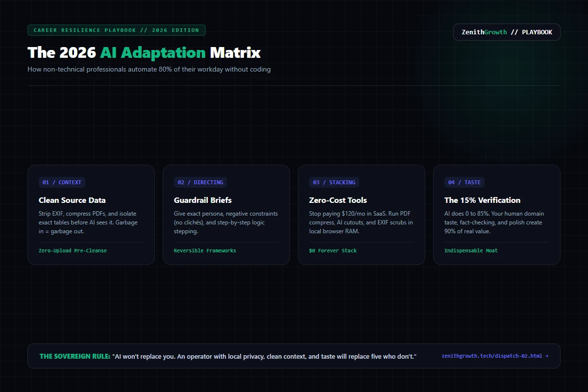Click the Career Resilience Playbook 2026 Edition tag

point(117,30)
